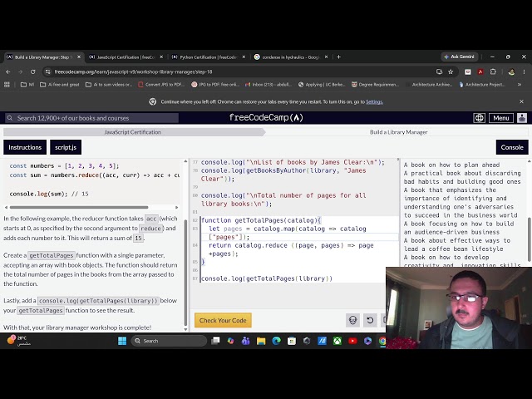Reset the code with the reset icon
Screen dimensions: 532x399
click(370, 320)
